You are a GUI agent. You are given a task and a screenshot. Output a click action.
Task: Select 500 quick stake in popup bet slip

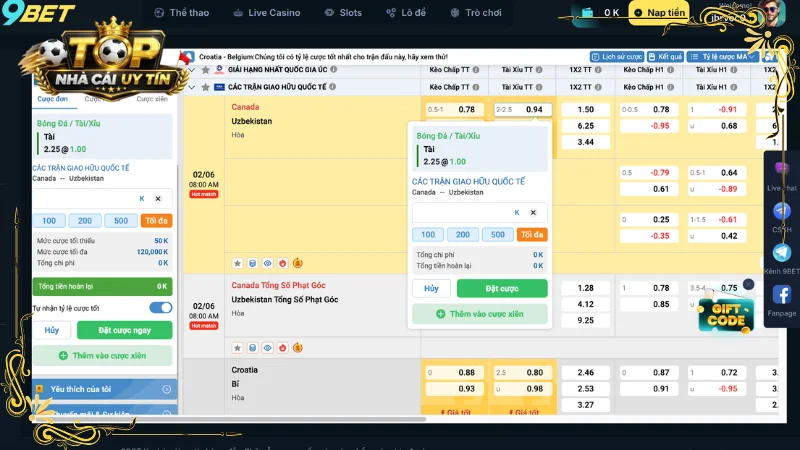coord(497,235)
